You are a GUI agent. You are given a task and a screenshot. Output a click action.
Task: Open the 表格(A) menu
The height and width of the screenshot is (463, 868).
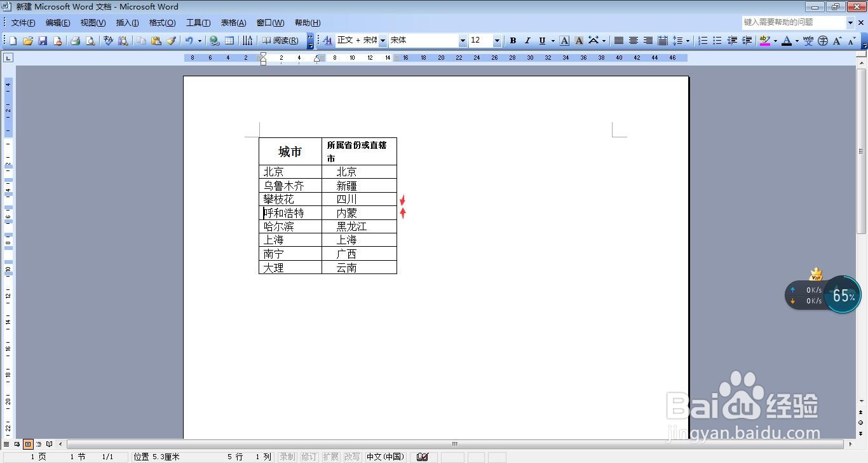[x=233, y=23]
